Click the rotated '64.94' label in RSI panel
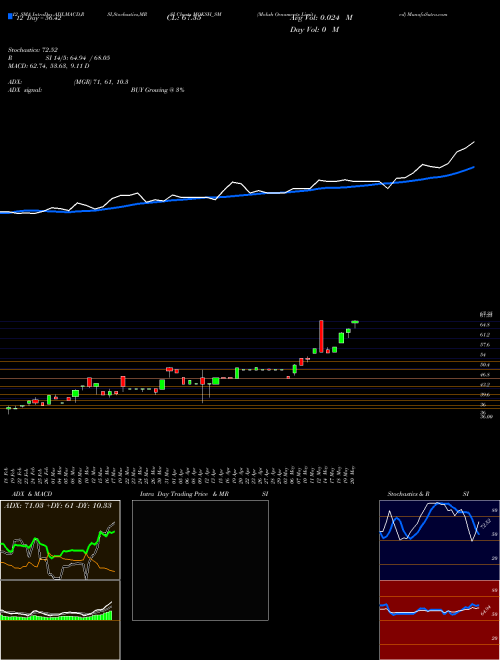Image resolution: width=500 pixels, height=660 pixels. click(x=485, y=609)
